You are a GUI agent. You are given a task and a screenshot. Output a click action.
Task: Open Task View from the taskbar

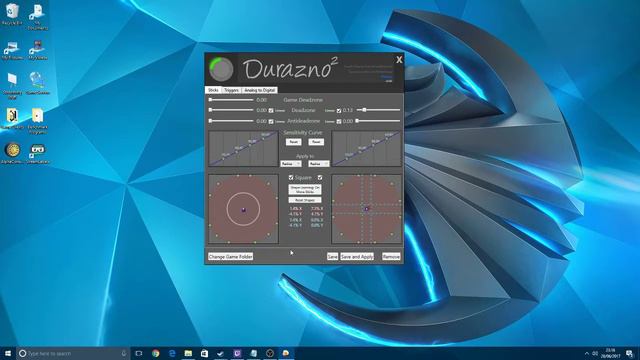(x=139, y=353)
